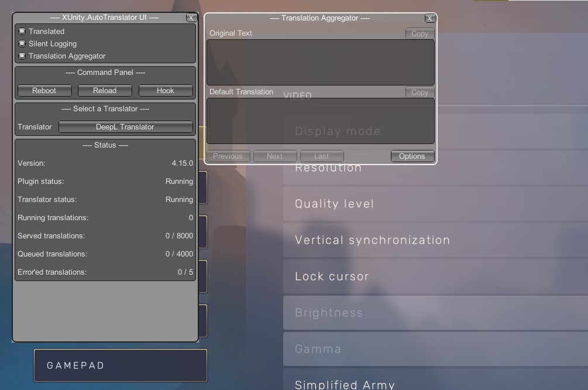Copy the Default Translation

(x=419, y=92)
